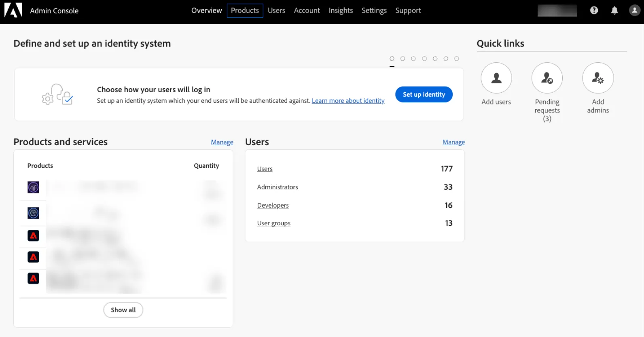The height and width of the screenshot is (337, 644).
Task: Open the Help question mark icon
Action: tap(594, 11)
